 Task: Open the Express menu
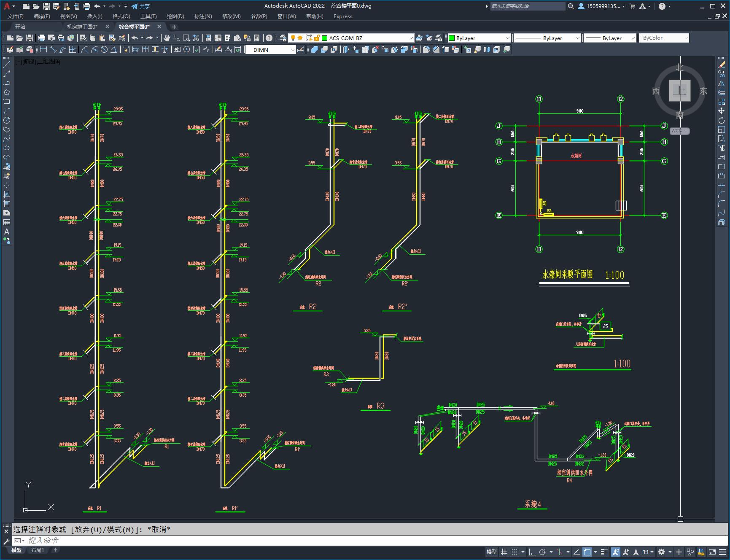pos(343,16)
